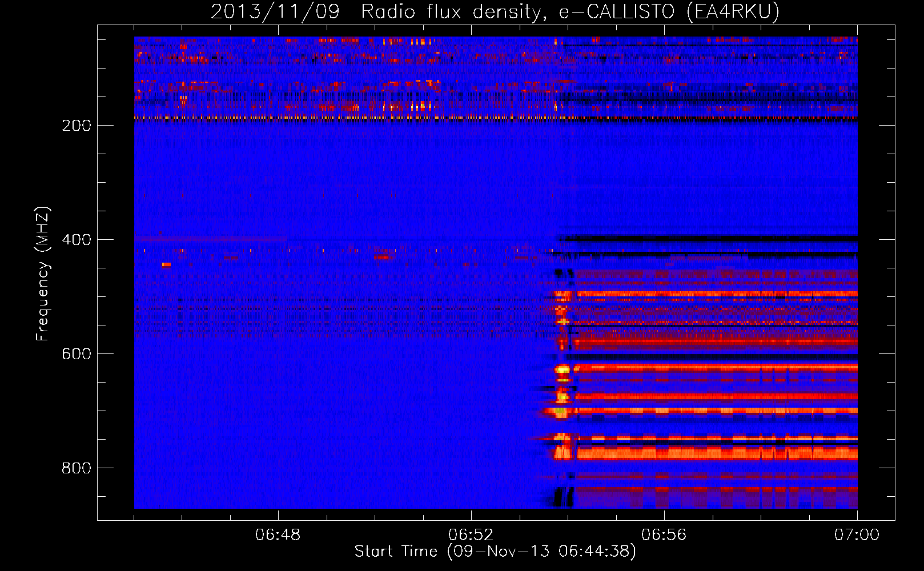The image size is (924, 571).
Task: Click the plot title mentioning e-CALLISTO (EA4RKU)
Action: click(495, 11)
